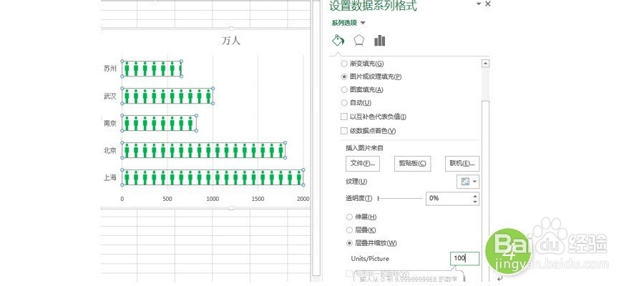Click the 500 horizontal axis value

click(167, 199)
